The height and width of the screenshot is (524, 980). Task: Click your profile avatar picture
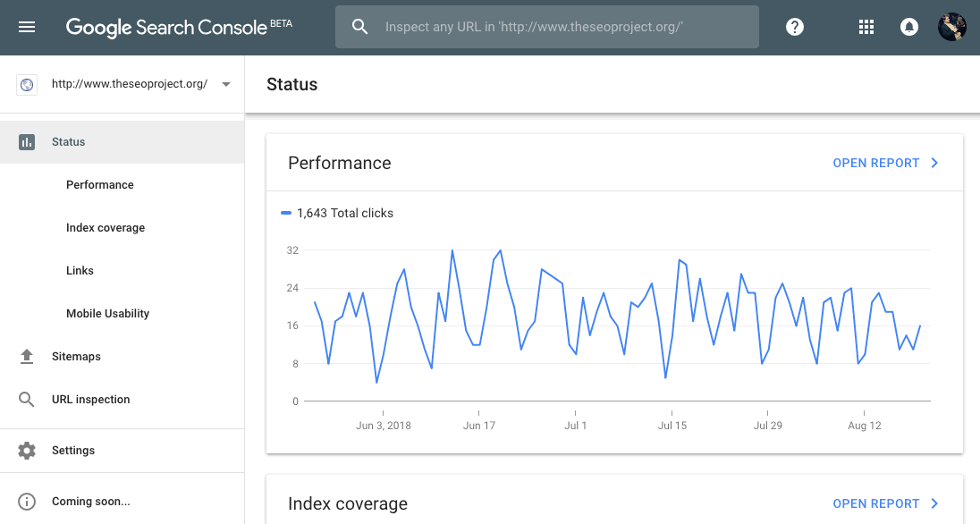click(x=952, y=27)
